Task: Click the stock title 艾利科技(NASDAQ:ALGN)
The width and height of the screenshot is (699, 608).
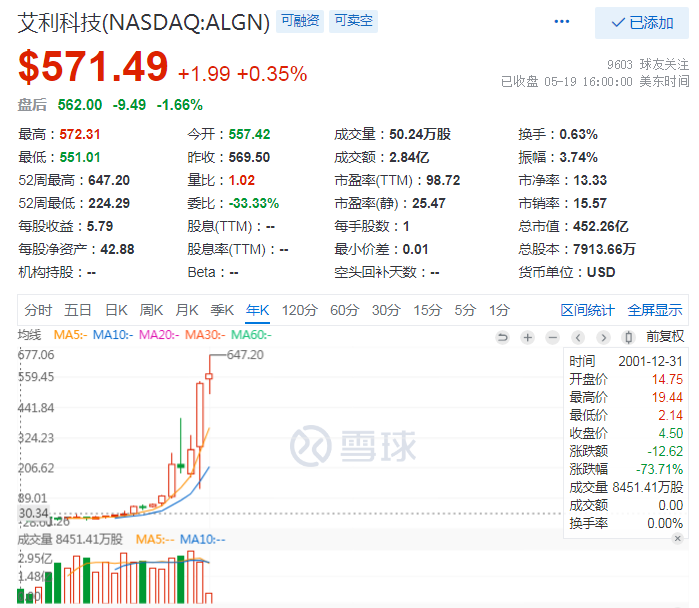Action: (x=144, y=22)
